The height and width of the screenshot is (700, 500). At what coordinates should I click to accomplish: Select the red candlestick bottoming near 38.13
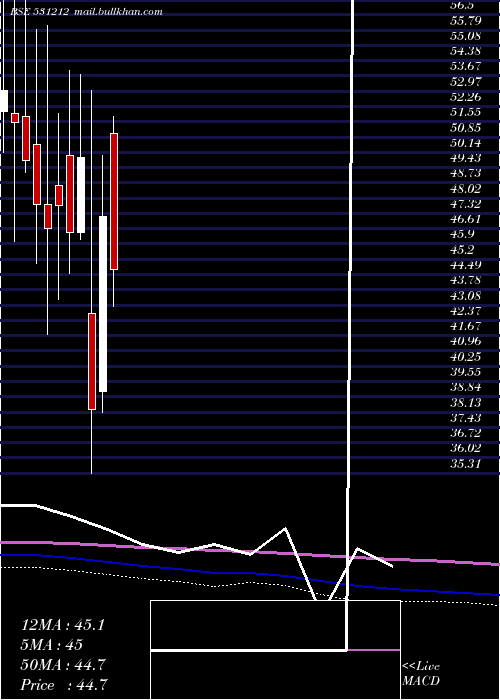(92, 361)
